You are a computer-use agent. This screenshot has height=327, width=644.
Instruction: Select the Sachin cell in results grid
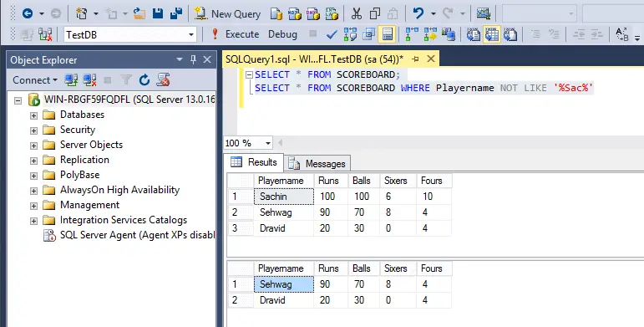(x=284, y=197)
